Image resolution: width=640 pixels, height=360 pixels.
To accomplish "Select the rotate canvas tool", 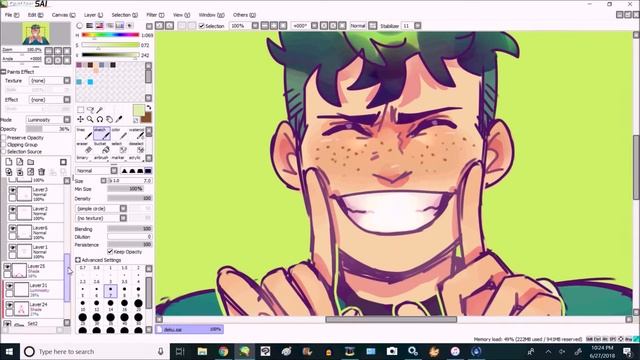I will click(x=100, y=119).
